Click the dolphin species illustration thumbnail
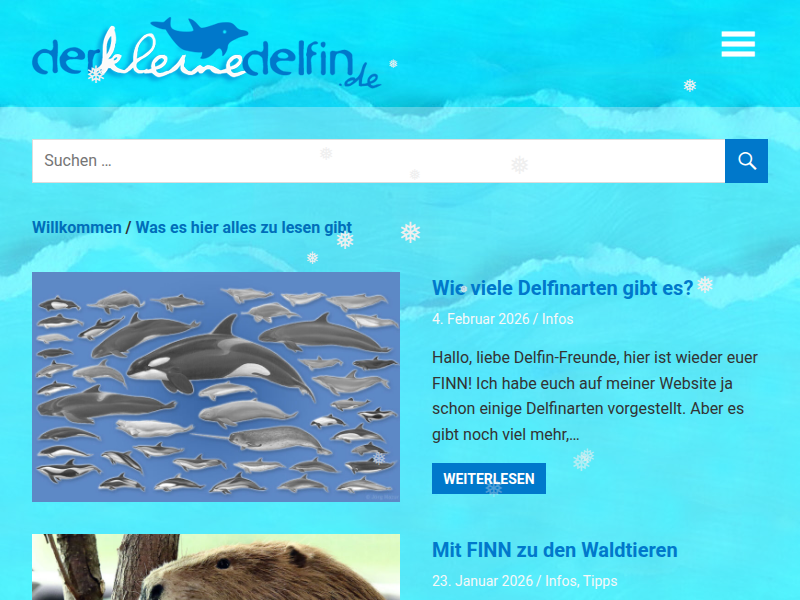 point(216,387)
